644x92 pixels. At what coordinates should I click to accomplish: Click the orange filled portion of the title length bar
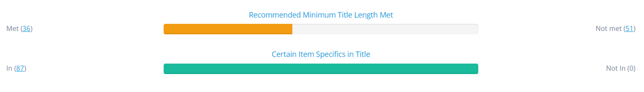[x=228, y=29]
